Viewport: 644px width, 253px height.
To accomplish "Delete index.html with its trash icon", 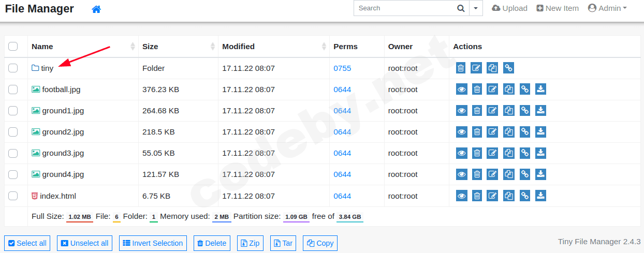I will click(x=477, y=196).
